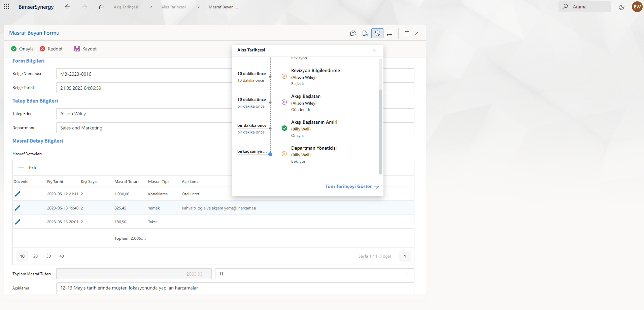Viewport: 644px width, 310px height.
Task: Open first Akış Tarihçesi breadcrumb
Action: tap(126, 7)
